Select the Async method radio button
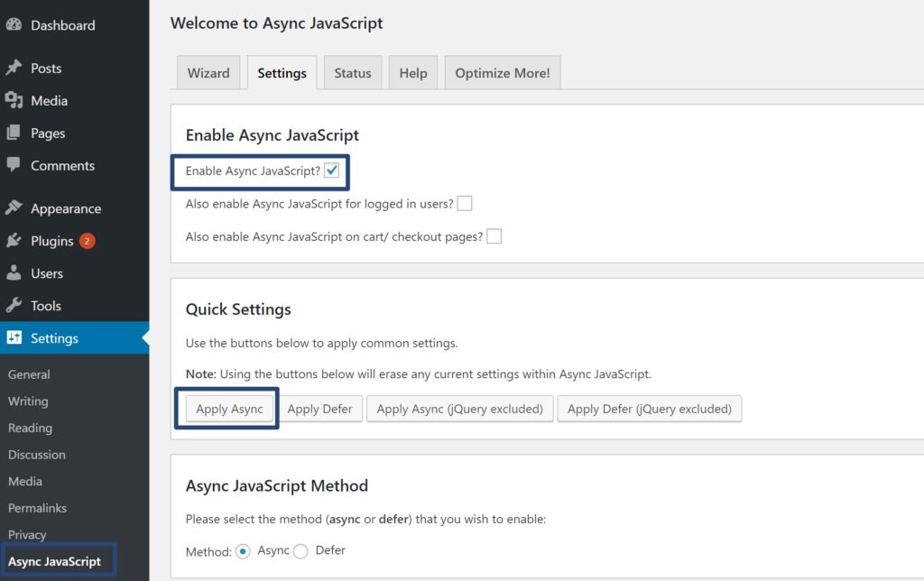Image resolution: width=924 pixels, height=581 pixels. (243, 551)
